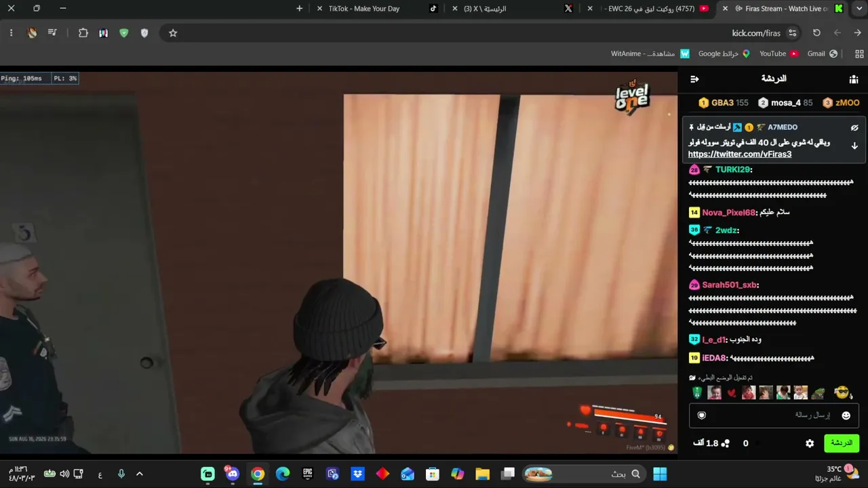This screenshot has height=488, width=868.
Task: Open GBA3 on the chat leaderboard
Action: click(x=723, y=103)
